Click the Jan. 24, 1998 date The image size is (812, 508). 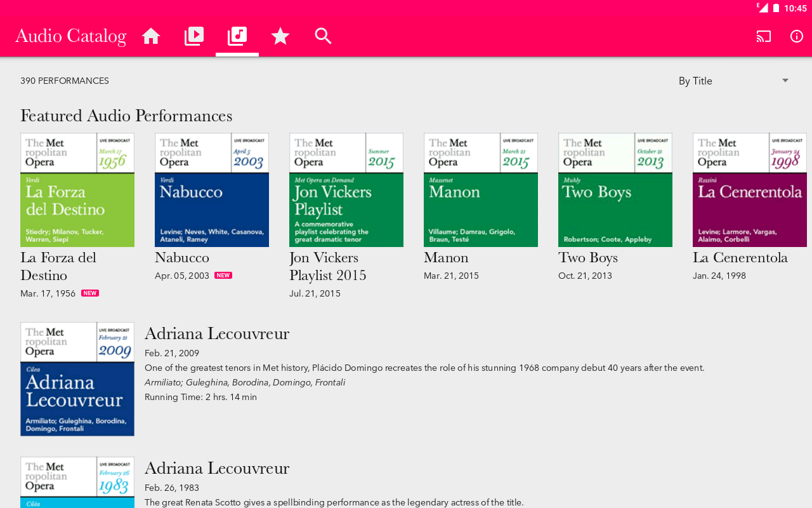[x=719, y=276]
